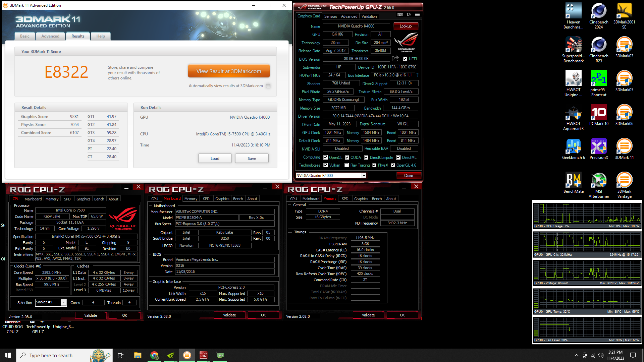Toggle Vulkan checkbox in GPU-Z

point(325,165)
